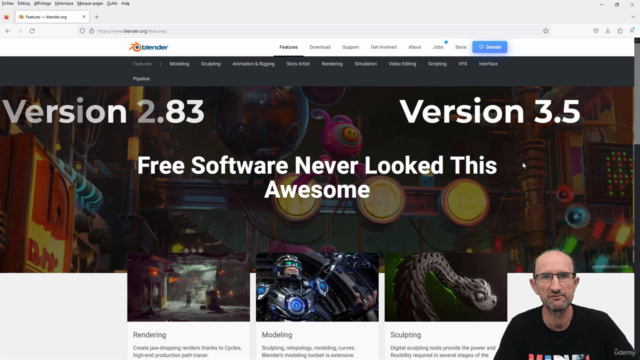
Task: Click the Sculpting card title
Action: 405,335
